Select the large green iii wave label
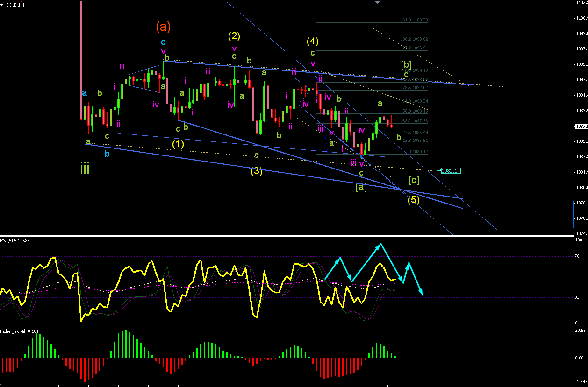Screen dimensions: 588x387 click(85, 168)
